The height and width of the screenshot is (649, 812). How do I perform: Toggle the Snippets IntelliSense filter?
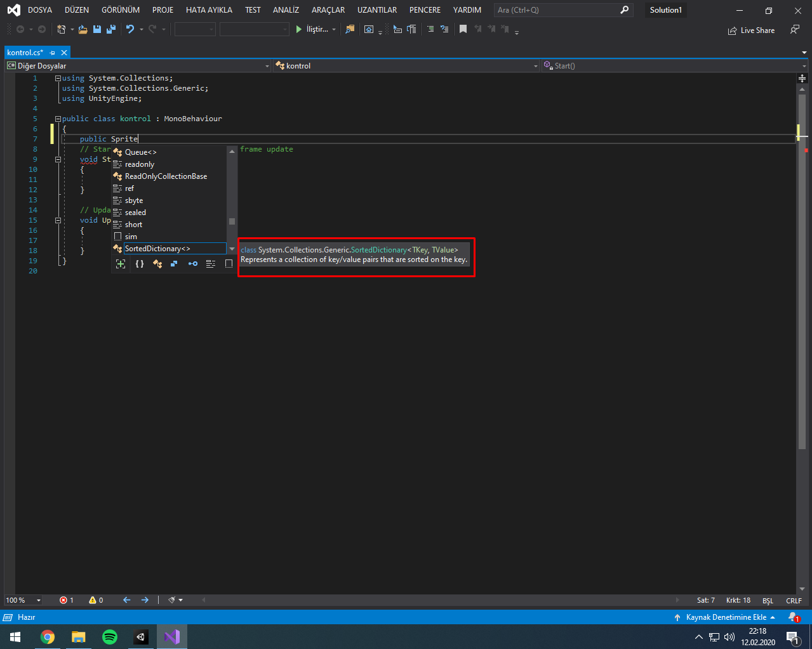pos(229,264)
